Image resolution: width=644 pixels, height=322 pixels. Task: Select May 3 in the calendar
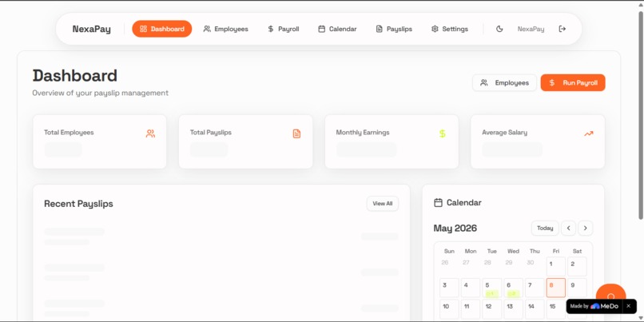[x=449, y=288]
